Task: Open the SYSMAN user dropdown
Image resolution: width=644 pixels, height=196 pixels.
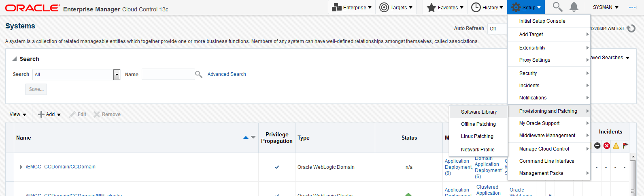Action: pyautogui.click(x=606, y=7)
